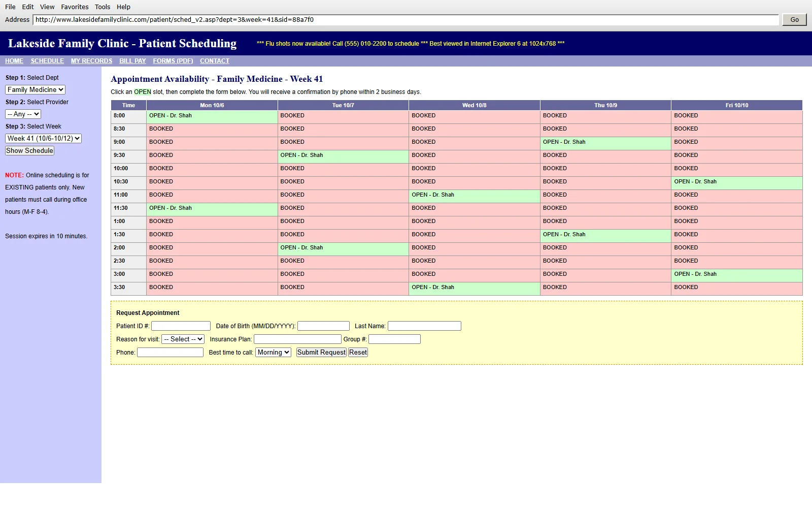The height and width of the screenshot is (508, 812).
Task: Open the File menu
Action: [10, 7]
